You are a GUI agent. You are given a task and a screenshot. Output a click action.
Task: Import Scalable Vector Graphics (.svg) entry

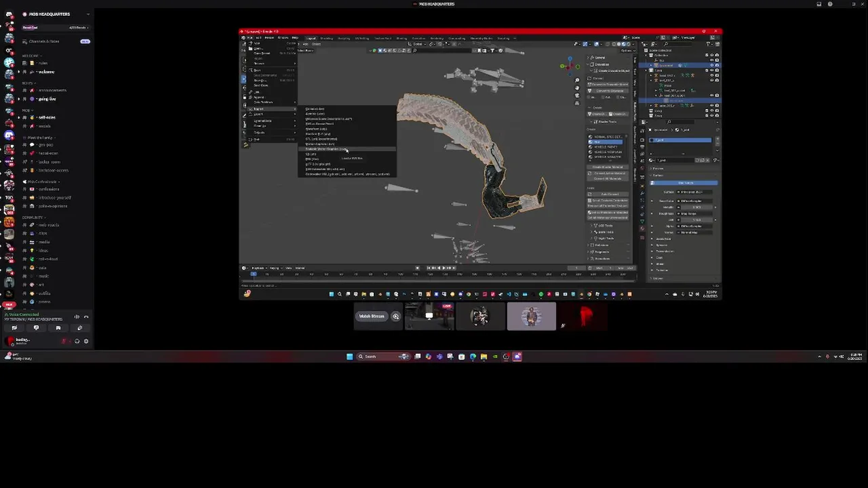(347, 149)
